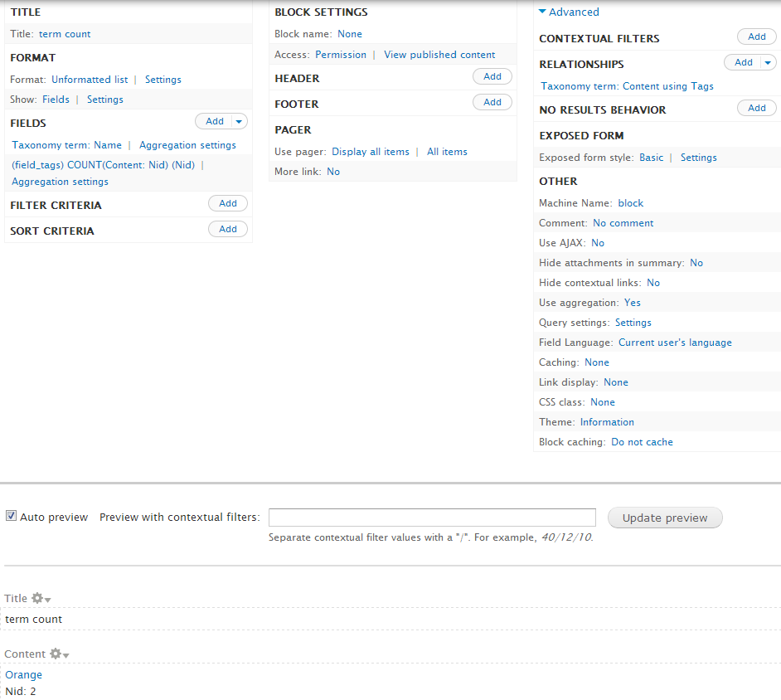This screenshot has height=700, width=781.
Task: Click Add button for Header
Action: coord(492,76)
